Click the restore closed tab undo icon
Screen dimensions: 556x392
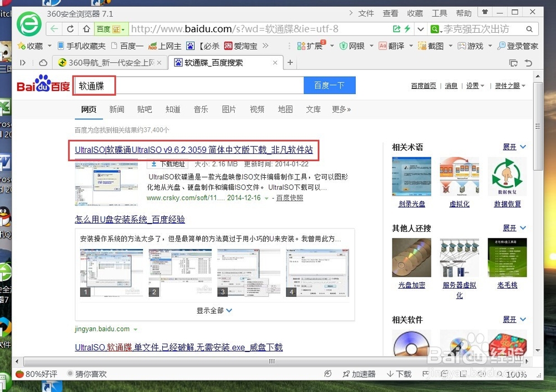click(x=528, y=63)
